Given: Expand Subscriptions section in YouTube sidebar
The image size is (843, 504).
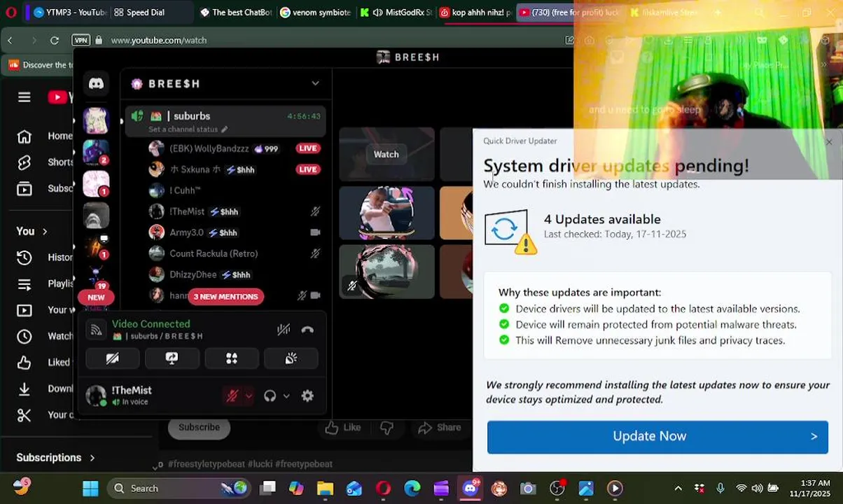Looking at the screenshot, I should point(55,457).
